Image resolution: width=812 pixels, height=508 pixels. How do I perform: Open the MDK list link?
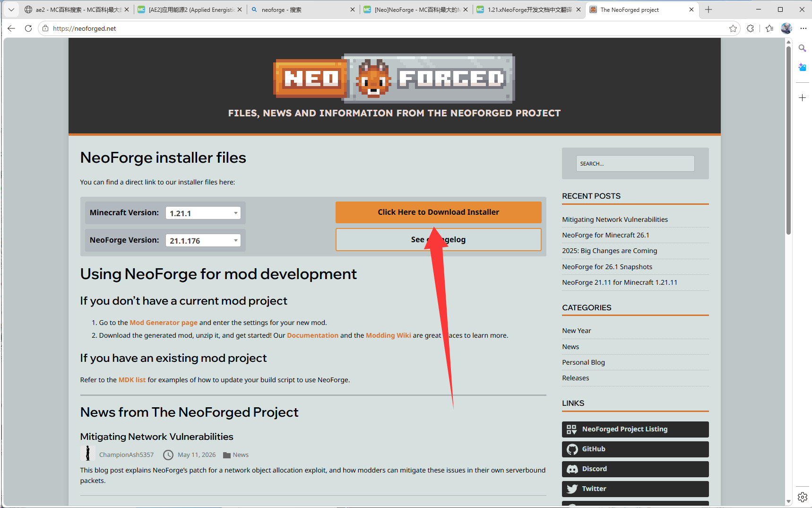coord(132,380)
